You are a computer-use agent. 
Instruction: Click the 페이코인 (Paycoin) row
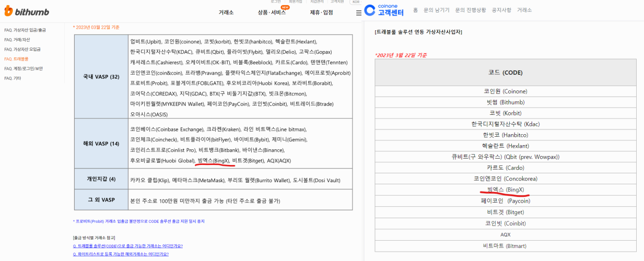(x=505, y=200)
